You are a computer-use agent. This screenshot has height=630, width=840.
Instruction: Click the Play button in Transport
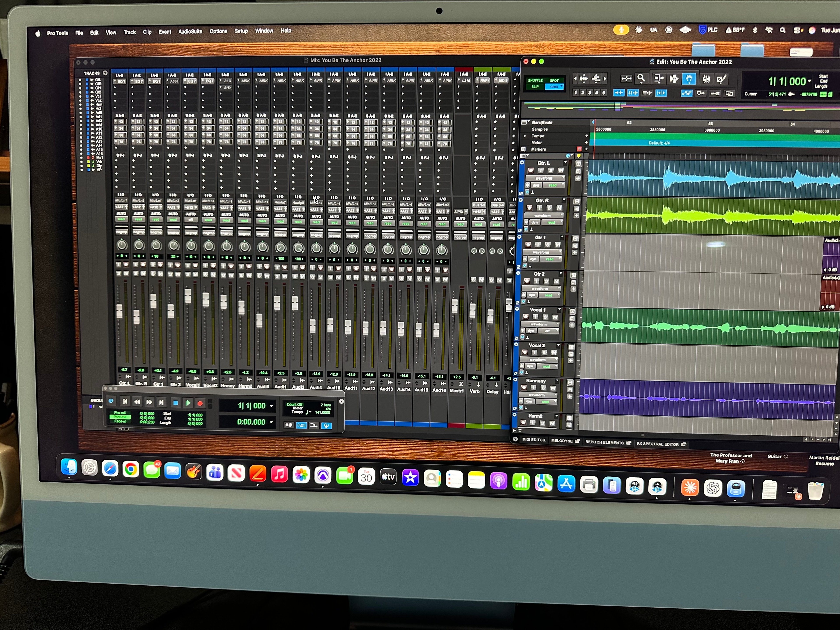click(x=188, y=402)
